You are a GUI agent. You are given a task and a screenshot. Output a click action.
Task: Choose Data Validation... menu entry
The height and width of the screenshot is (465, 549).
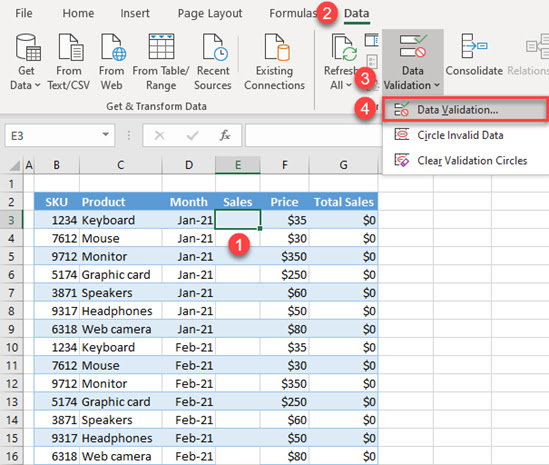465,110
